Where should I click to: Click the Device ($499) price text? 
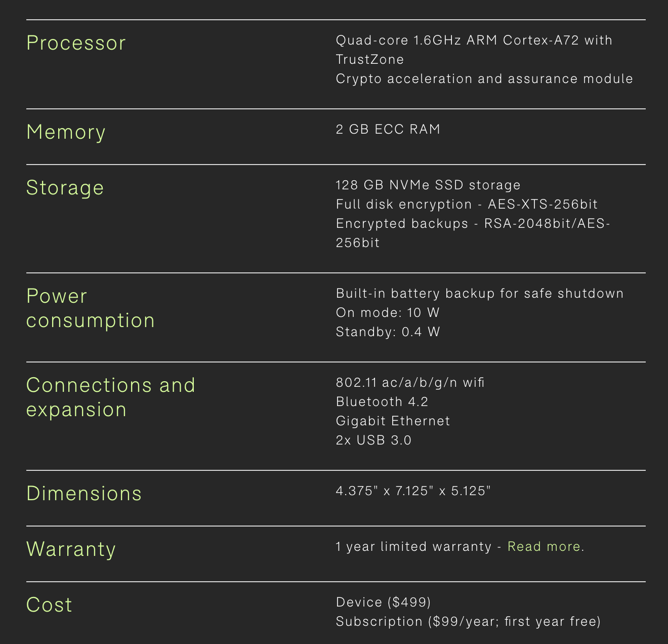point(383,602)
